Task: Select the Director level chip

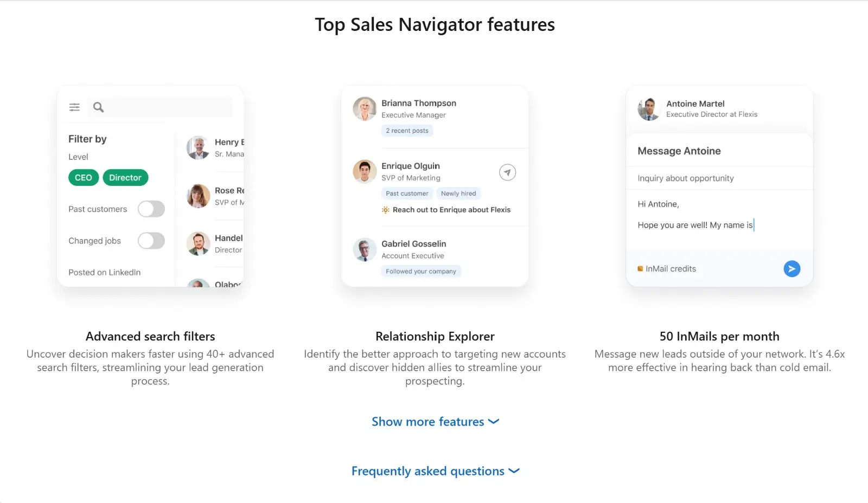Action: click(x=125, y=178)
